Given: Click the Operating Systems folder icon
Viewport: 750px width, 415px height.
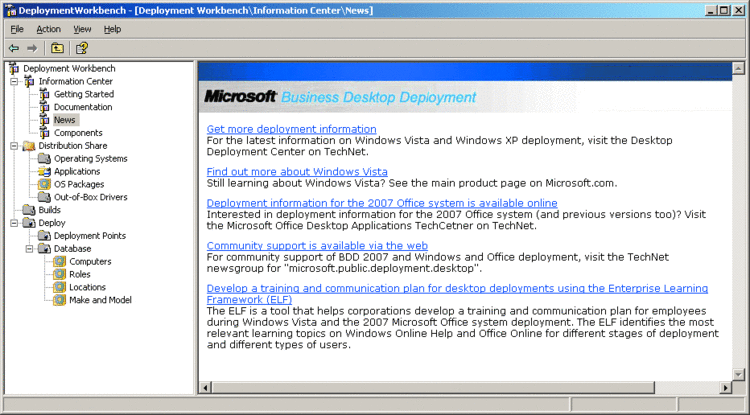Looking at the screenshot, I should point(44,158).
